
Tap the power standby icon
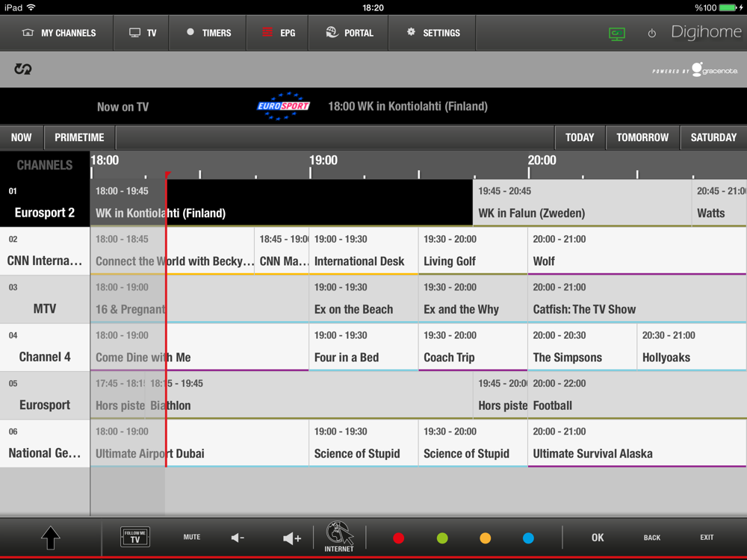(651, 34)
